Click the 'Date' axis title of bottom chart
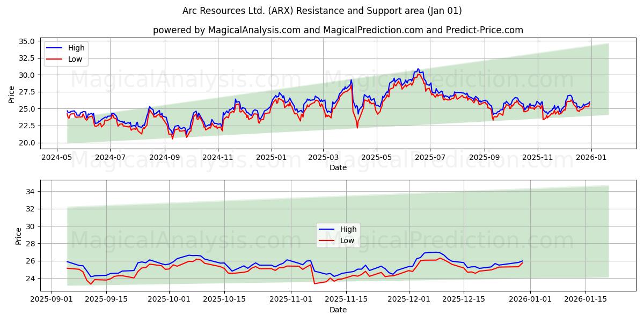Image resolution: width=644 pixels, height=322 pixels. coord(338,310)
